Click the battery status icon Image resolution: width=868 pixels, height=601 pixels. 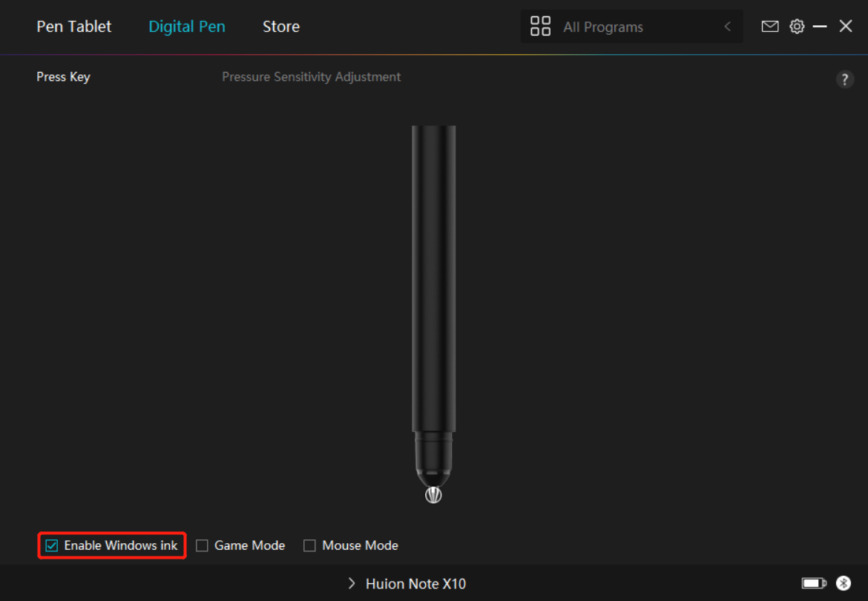814,583
